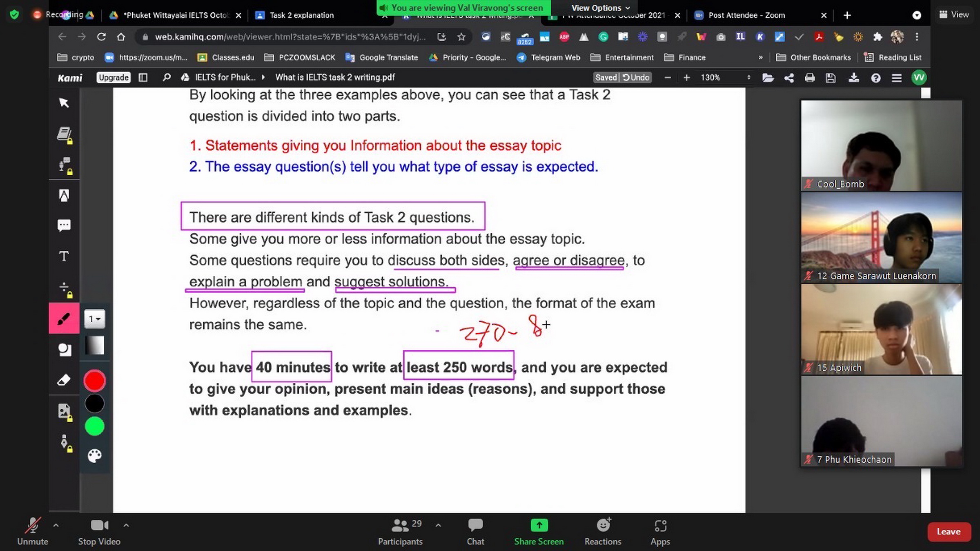Viewport: 980px width, 551px height.
Task: Unmute the Zoom microphone
Action: click(x=33, y=531)
